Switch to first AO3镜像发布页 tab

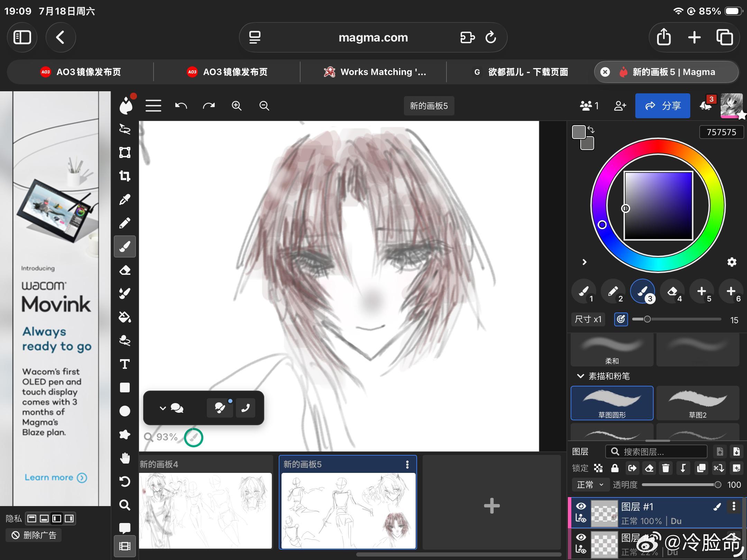(x=80, y=72)
